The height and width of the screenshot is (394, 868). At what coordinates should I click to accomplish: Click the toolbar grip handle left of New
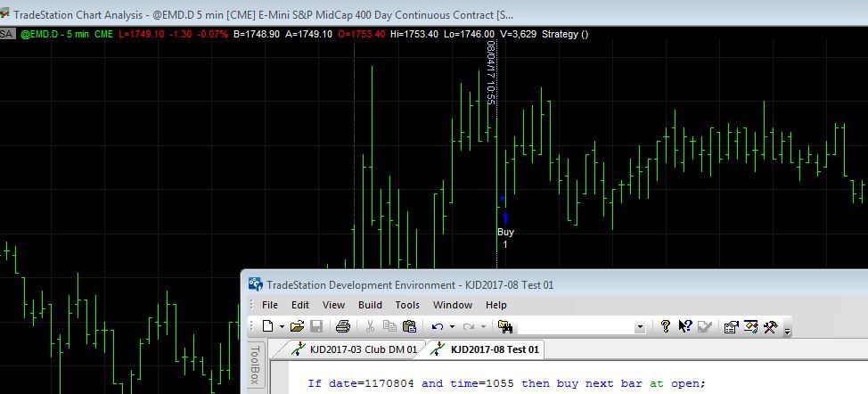251,326
